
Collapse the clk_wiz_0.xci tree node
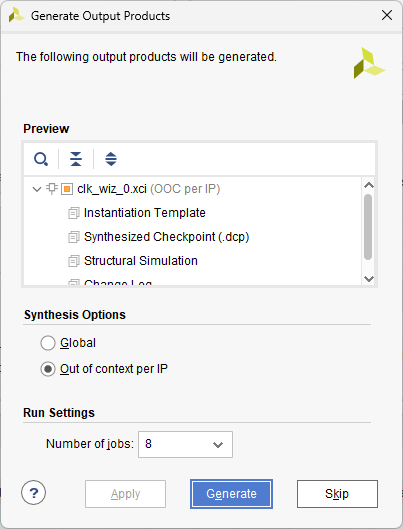click(36, 189)
